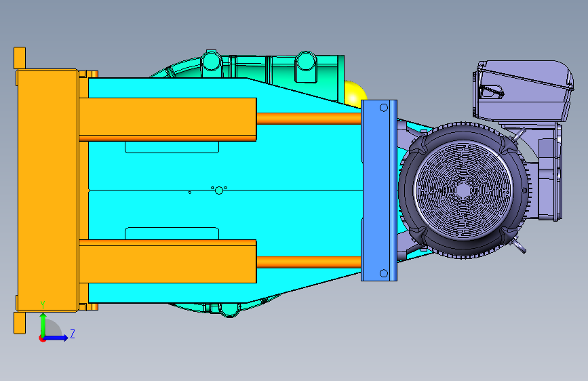
Task: Select the motor terminal box at top right
Action: tap(523, 91)
